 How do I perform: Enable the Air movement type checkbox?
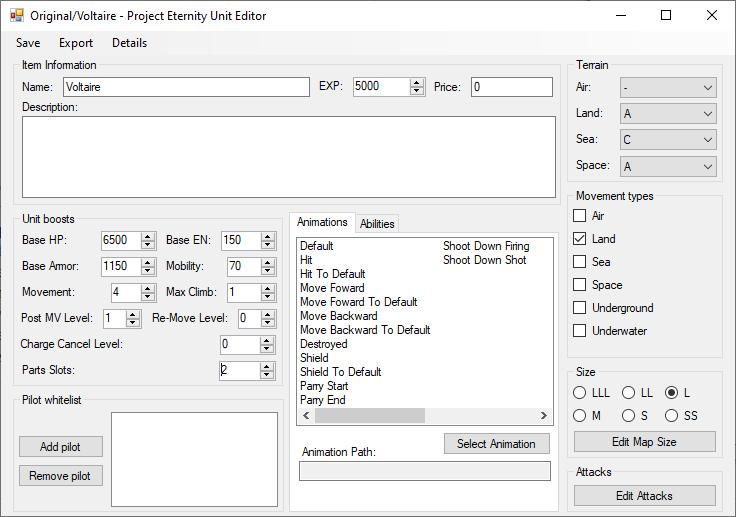click(580, 216)
